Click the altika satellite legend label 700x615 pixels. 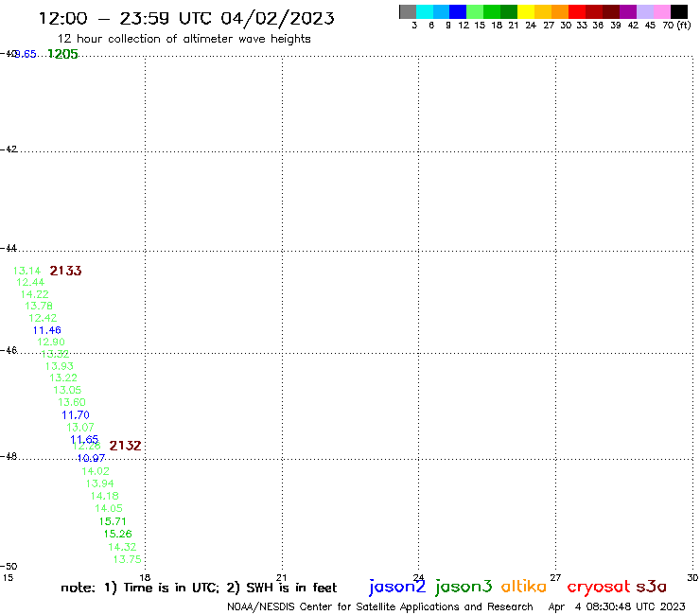tap(524, 587)
